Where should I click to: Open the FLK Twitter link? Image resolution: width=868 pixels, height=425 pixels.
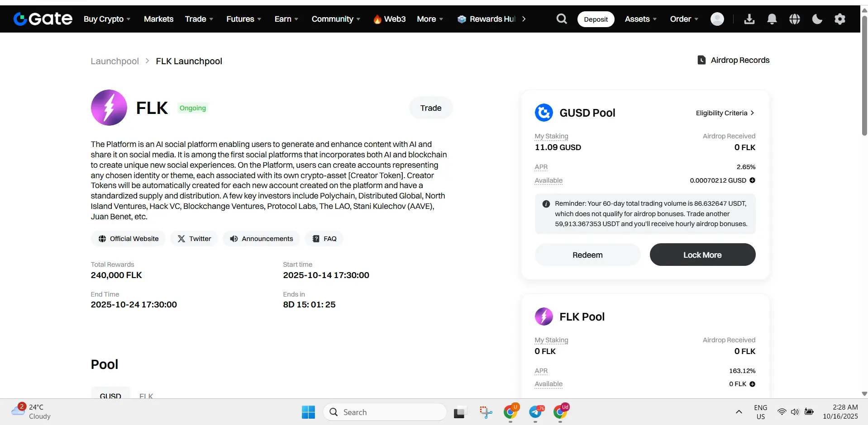point(194,239)
